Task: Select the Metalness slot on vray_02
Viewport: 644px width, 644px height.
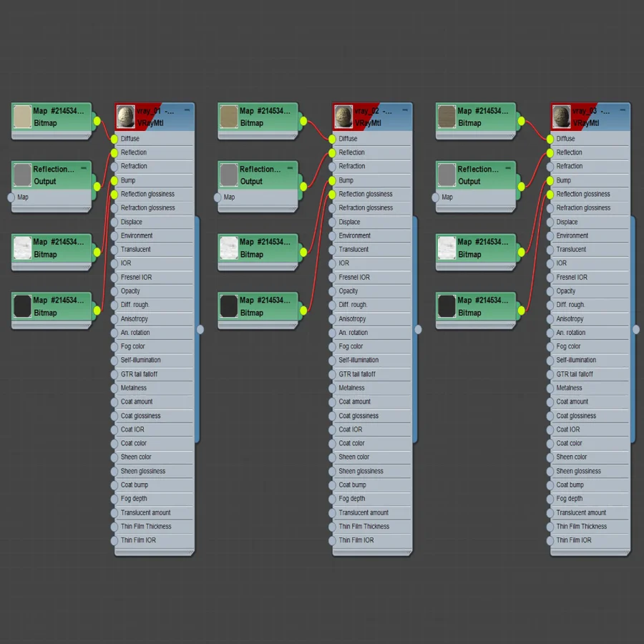Action: (x=371, y=388)
